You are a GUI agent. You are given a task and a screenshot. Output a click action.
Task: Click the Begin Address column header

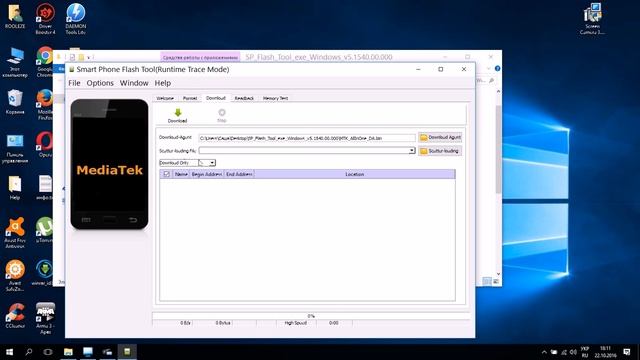[207, 174]
